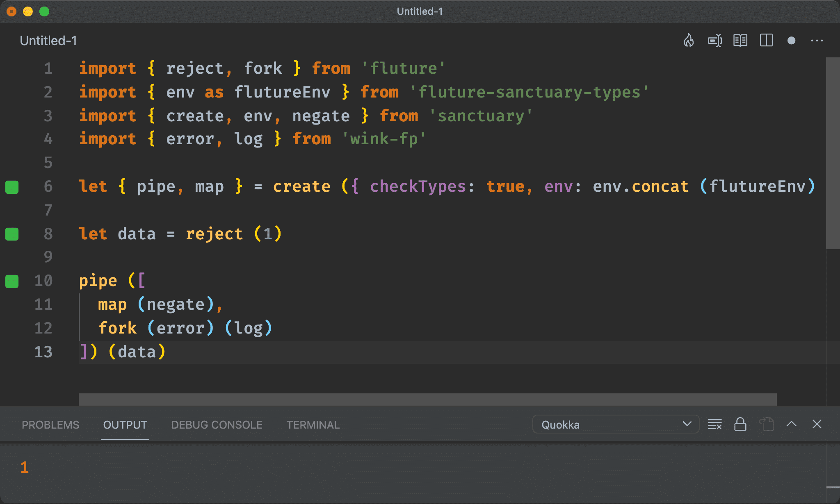Click 'negate' inside map on line 11
Image resolution: width=840 pixels, height=504 pixels.
click(x=176, y=305)
